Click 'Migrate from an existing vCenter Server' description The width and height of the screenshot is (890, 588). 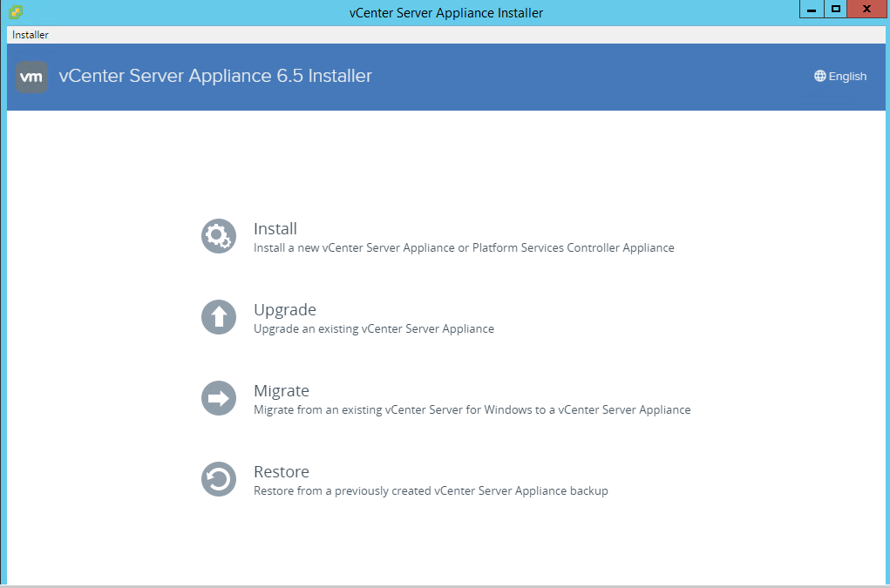tap(472, 410)
